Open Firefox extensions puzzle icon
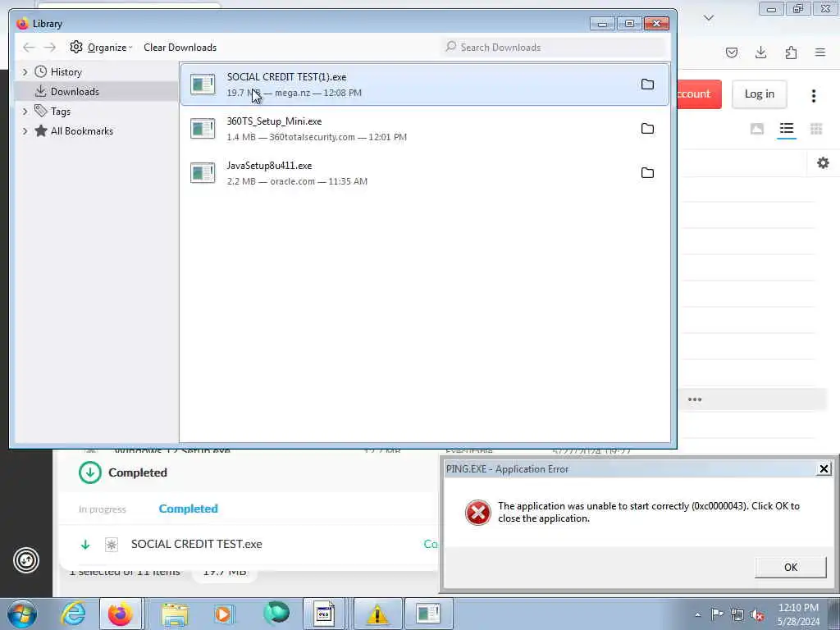 [x=791, y=52]
